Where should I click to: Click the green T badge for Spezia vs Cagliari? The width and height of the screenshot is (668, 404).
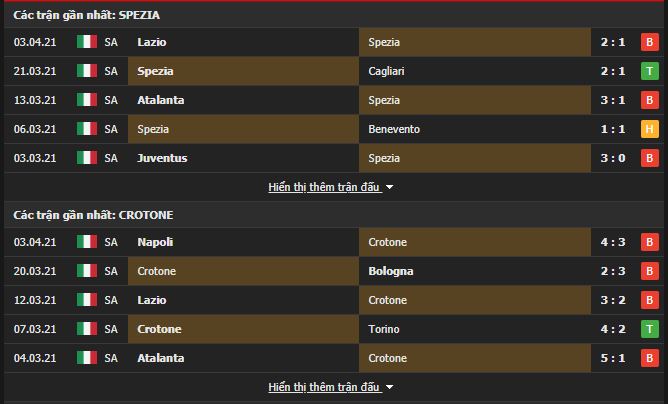tap(649, 71)
